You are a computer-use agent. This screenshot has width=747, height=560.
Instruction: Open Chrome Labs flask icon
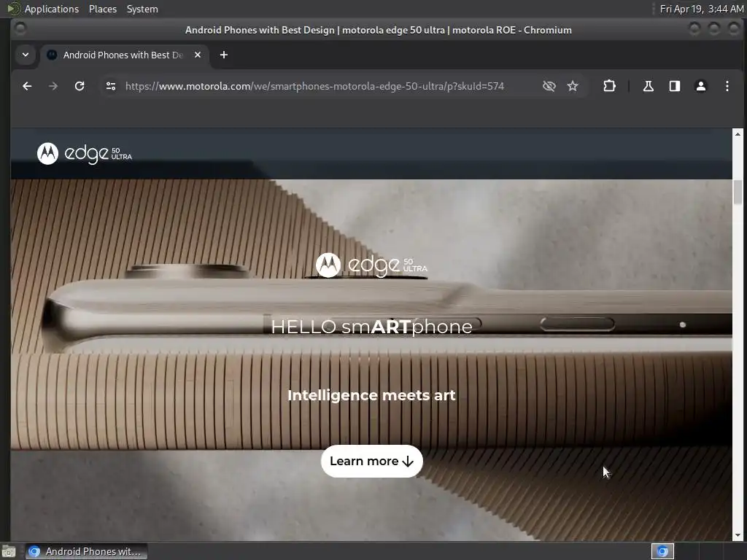coord(649,86)
